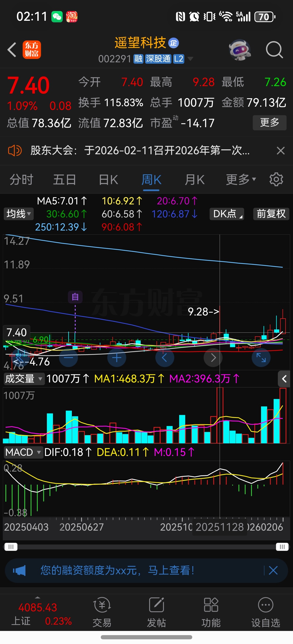Change the 前复权 adjustment mode
Image resolution: width=293 pixels, height=644 pixels.
point(271,214)
